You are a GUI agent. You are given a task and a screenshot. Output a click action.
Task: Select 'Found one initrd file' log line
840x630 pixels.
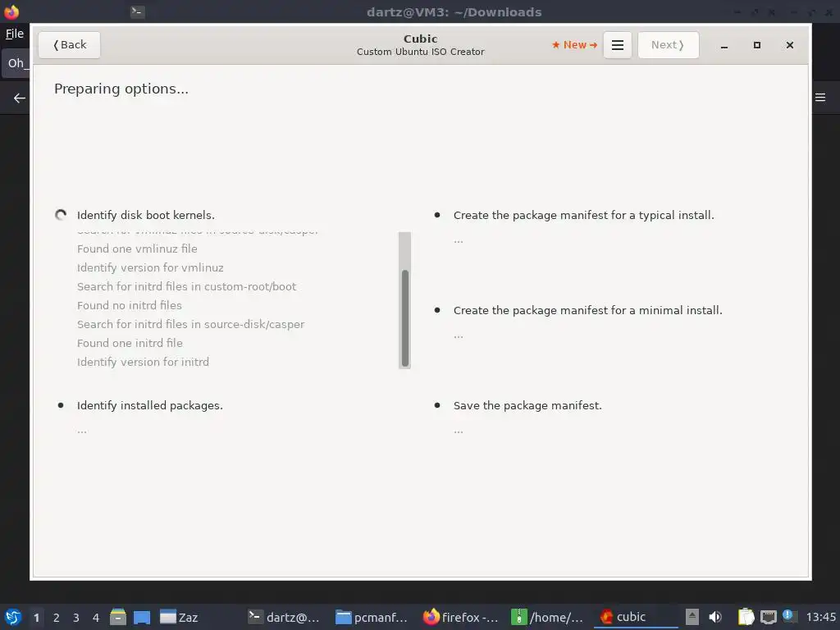pyautogui.click(x=130, y=343)
